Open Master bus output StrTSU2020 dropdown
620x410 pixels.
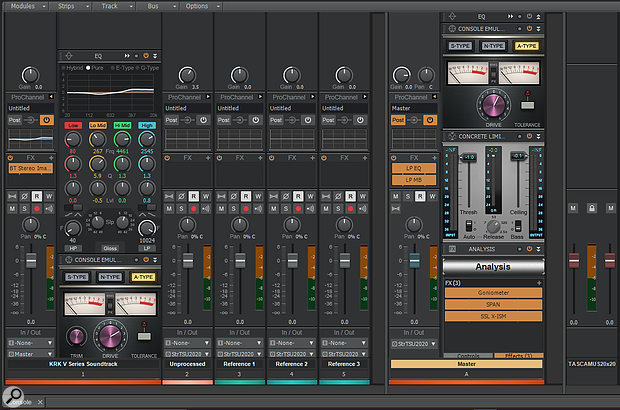tap(414, 344)
